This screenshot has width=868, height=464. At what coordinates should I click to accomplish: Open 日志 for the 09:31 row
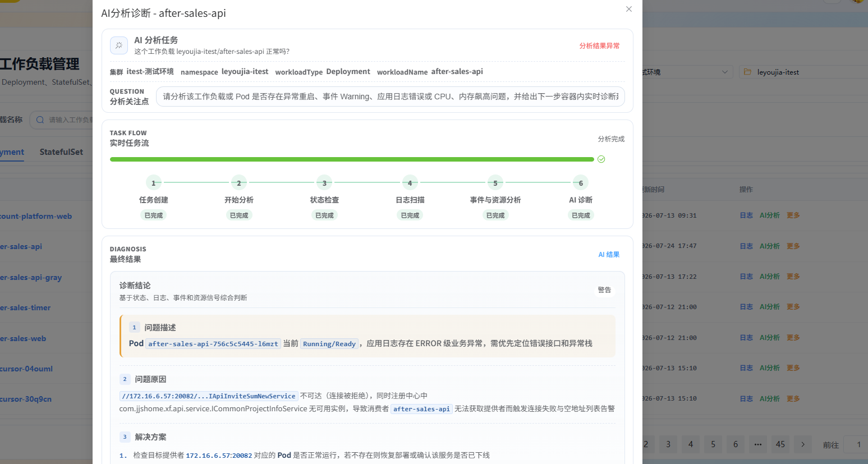[746, 215]
